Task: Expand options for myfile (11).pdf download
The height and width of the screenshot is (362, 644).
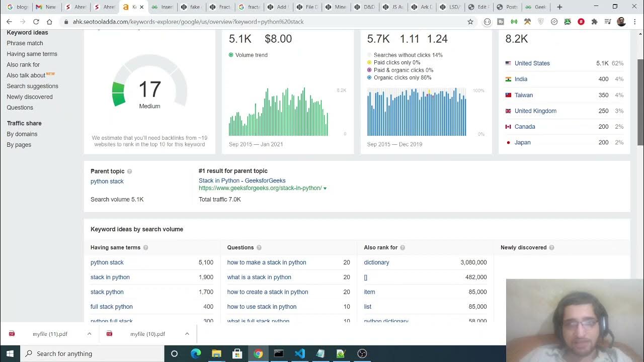Action: (x=89, y=334)
